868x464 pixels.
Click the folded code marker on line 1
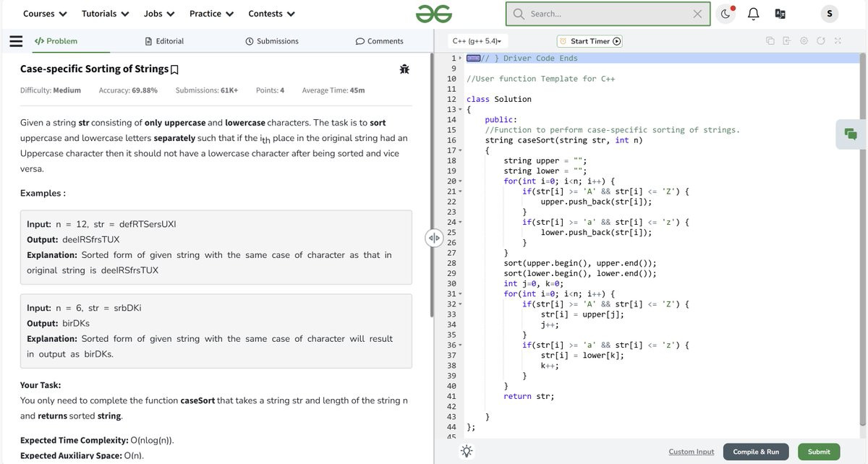tap(474, 58)
